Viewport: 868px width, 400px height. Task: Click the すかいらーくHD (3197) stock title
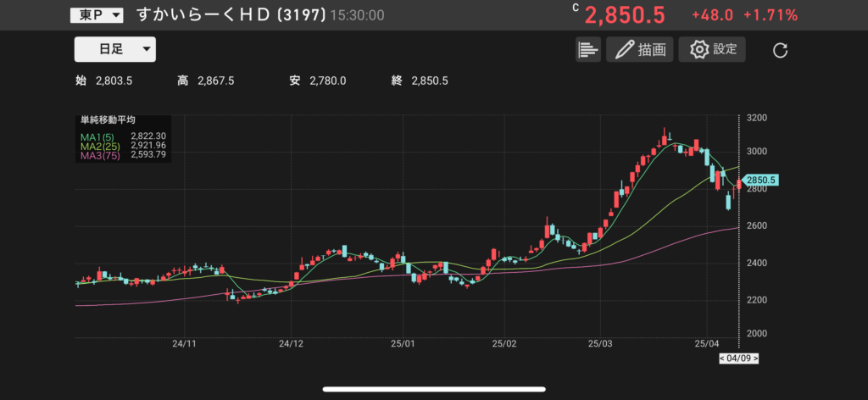pos(231,15)
